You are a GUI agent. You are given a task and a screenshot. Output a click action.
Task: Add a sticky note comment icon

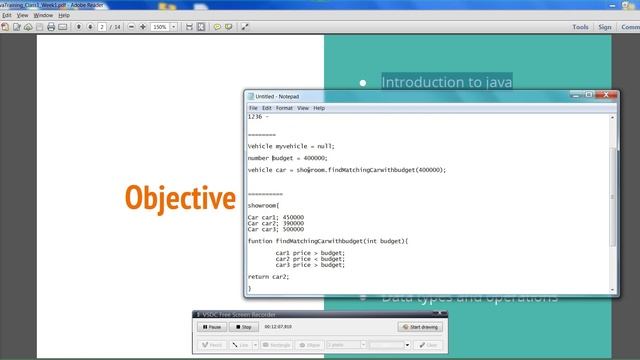[x=217, y=27]
